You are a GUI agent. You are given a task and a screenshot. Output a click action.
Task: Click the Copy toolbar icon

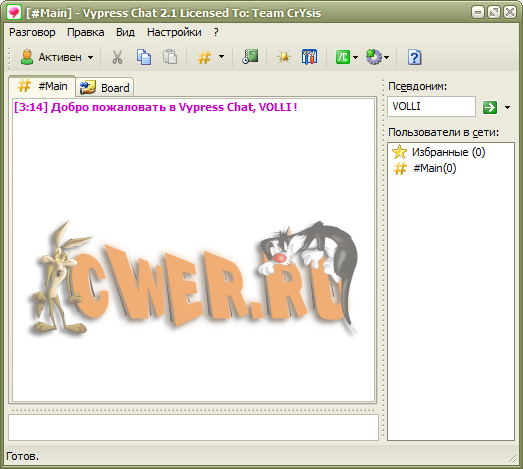[x=144, y=57]
